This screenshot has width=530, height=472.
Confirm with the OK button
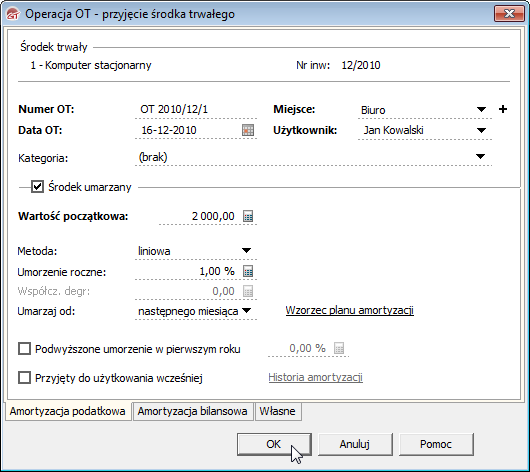(274, 444)
